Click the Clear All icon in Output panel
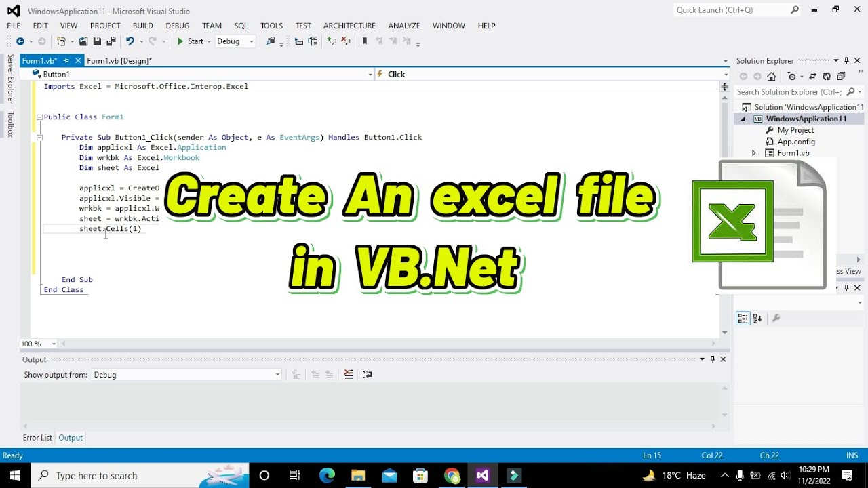 pyautogui.click(x=349, y=374)
